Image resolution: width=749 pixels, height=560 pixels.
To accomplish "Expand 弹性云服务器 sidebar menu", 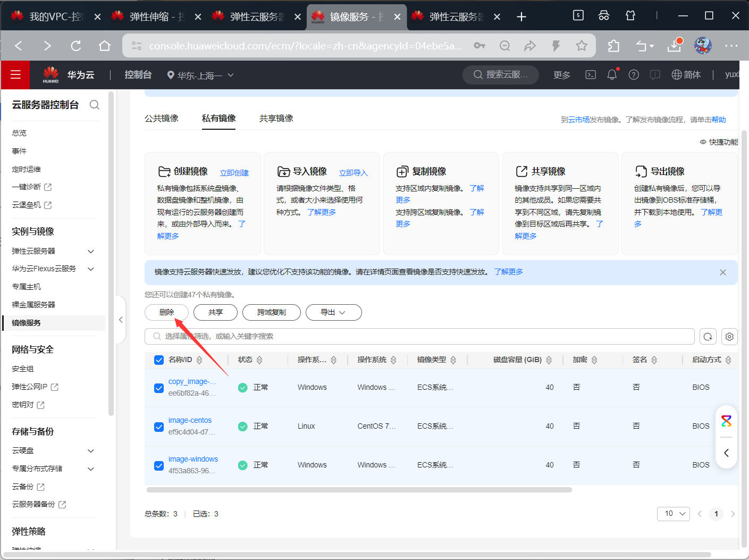I will [91, 251].
